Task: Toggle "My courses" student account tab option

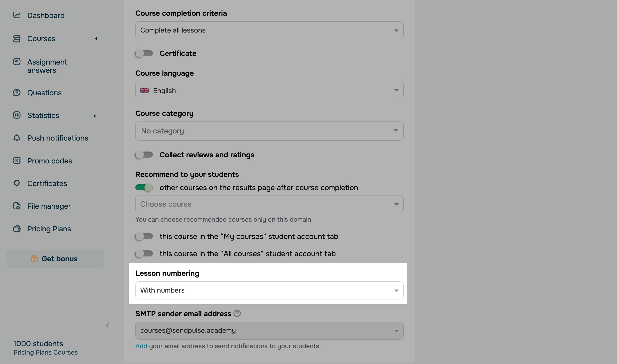Action: pos(144,236)
